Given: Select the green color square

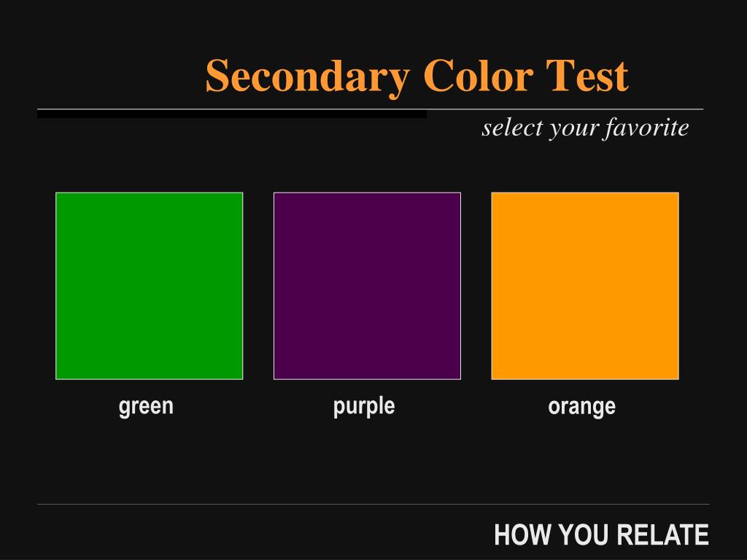Looking at the screenshot, I should pos(149,286).
